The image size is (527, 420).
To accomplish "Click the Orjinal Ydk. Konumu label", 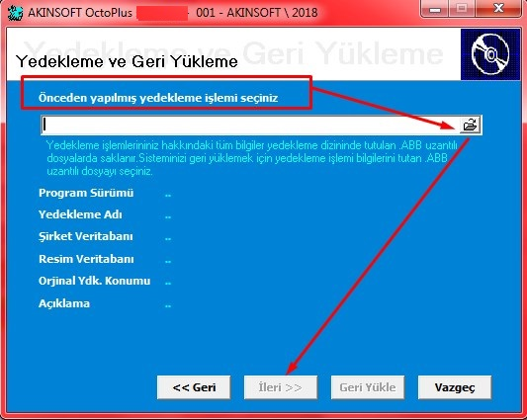I will pos(95,281).
